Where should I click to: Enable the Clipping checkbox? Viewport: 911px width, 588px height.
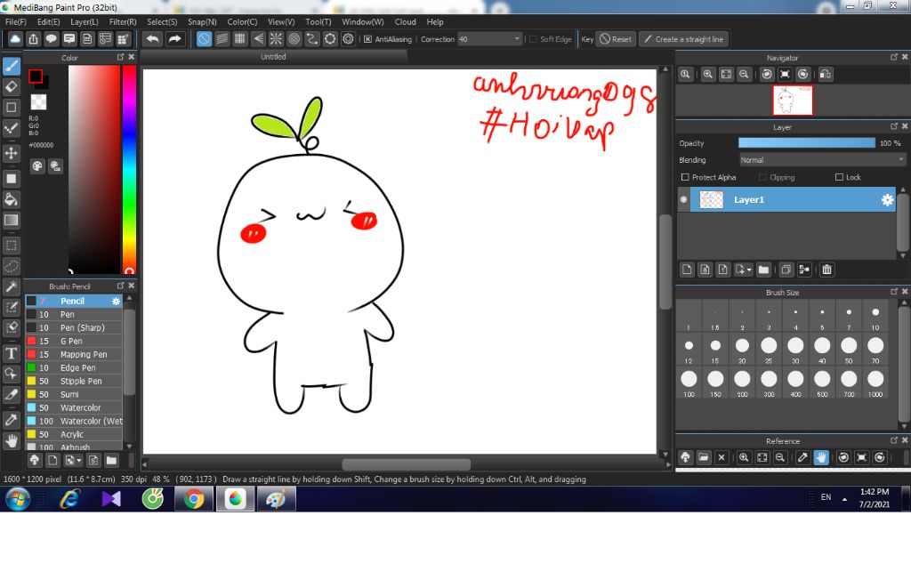click(762, 177)
